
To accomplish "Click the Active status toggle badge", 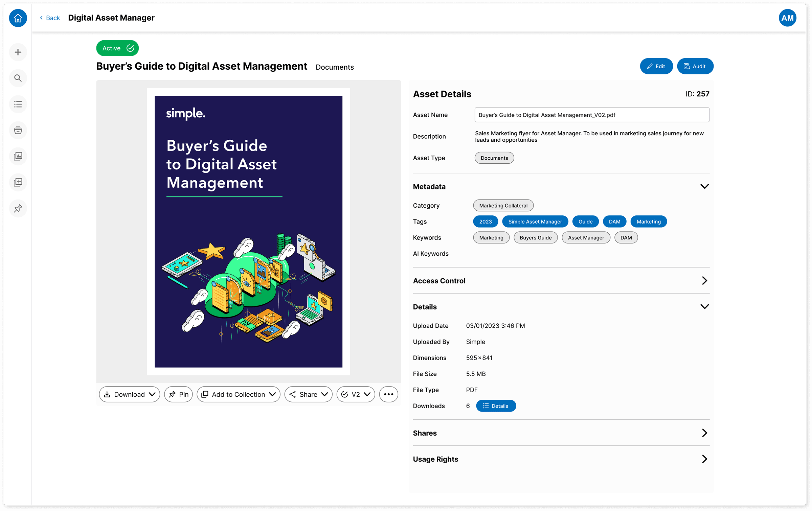I will (x=117, y=48).
